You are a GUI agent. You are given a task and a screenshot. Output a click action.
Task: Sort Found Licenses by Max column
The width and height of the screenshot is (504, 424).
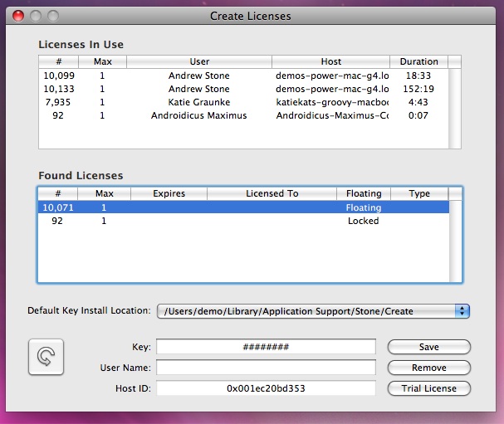(104, 193)
